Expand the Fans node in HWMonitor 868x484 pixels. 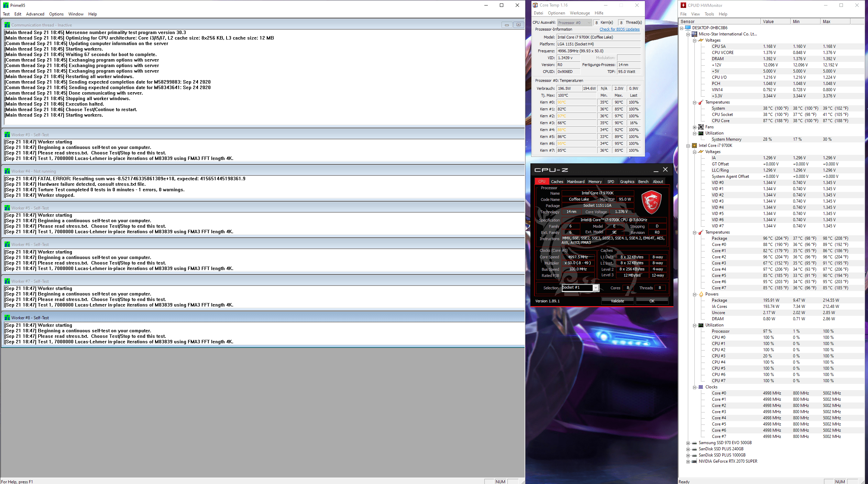[694, 127]
